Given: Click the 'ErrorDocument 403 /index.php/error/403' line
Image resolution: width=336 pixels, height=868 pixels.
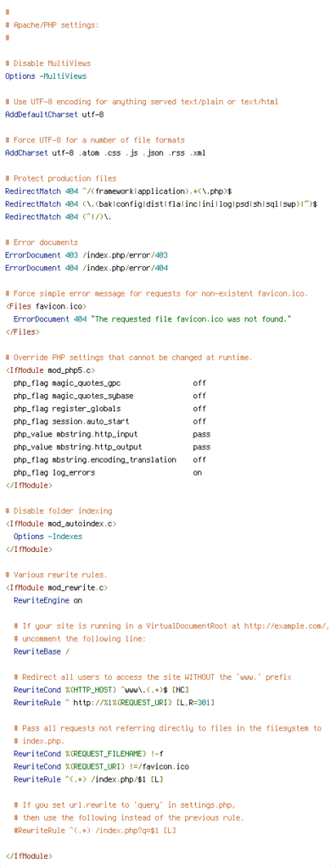Looking at the screenshot, I should tap(87, 255).
